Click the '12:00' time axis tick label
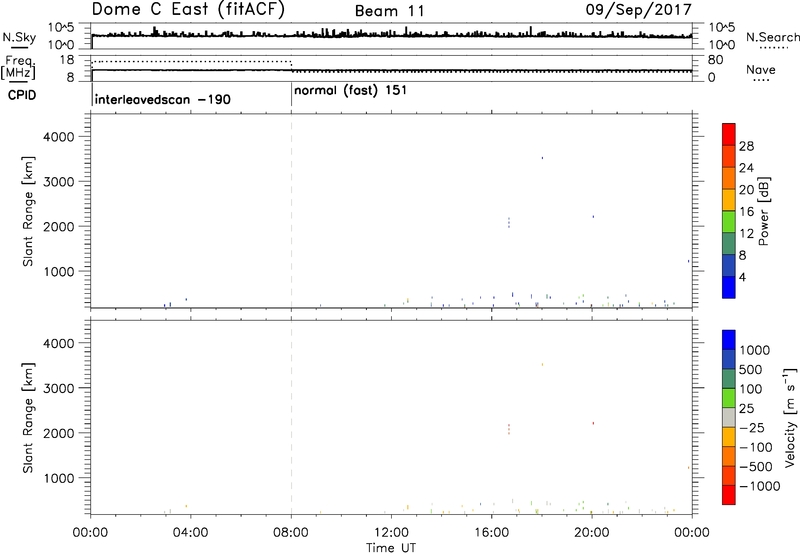The image size is (800, 554). pyautogui.click(x=391, y=533)
